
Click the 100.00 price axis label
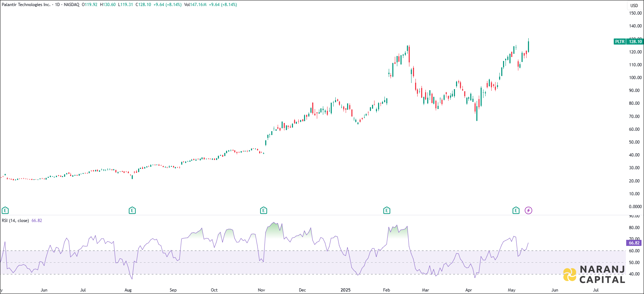[635, 78]
